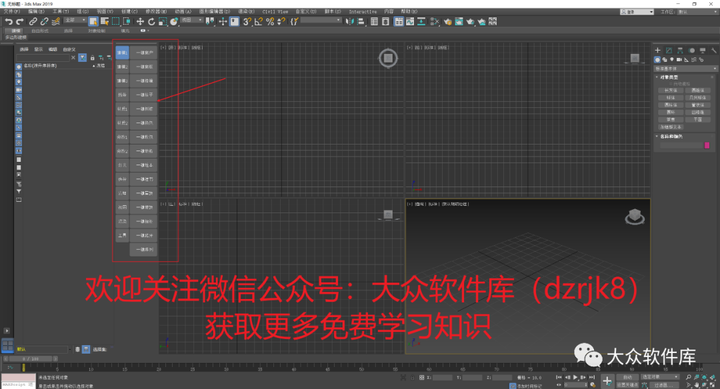Image resolution: width=720 pixels, height=389 pixels.
Task: Click the magenta object color swatch
Action: click(x=707, y=145)
